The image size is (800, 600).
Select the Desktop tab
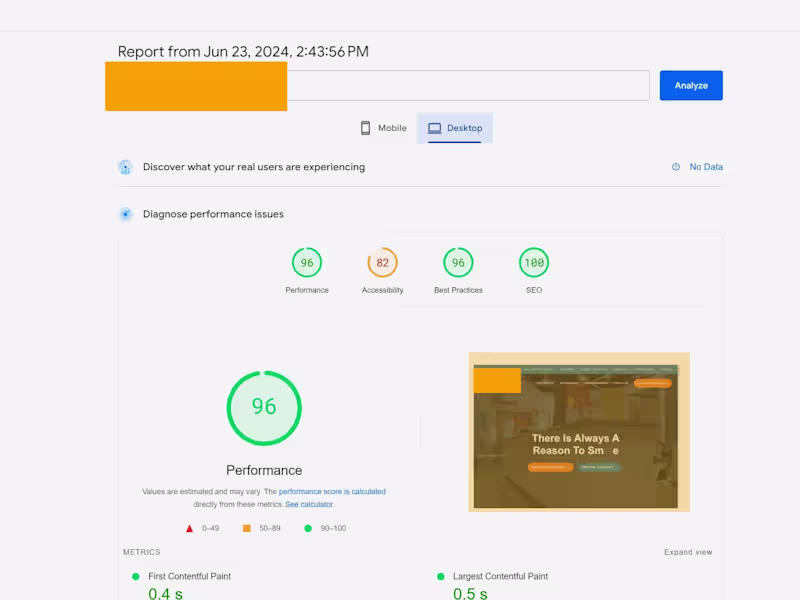[x=455, y=128]
